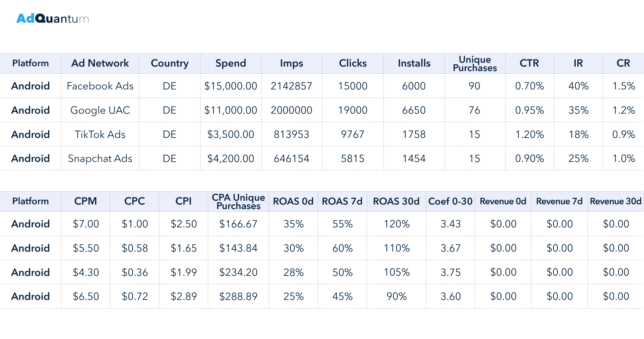Image resolution: width=644 pixels, height=339 pixels.
Task: Select the $0.58 CPC value
Action: 135,248
